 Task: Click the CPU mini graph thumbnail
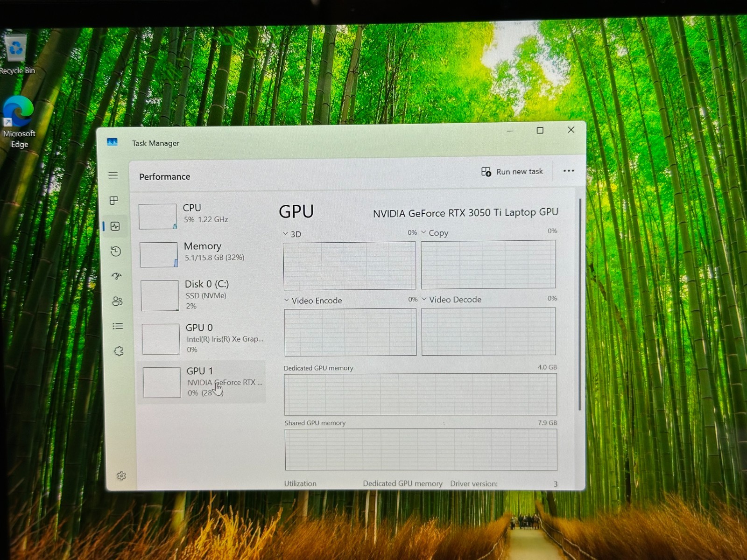coord(158,217)
